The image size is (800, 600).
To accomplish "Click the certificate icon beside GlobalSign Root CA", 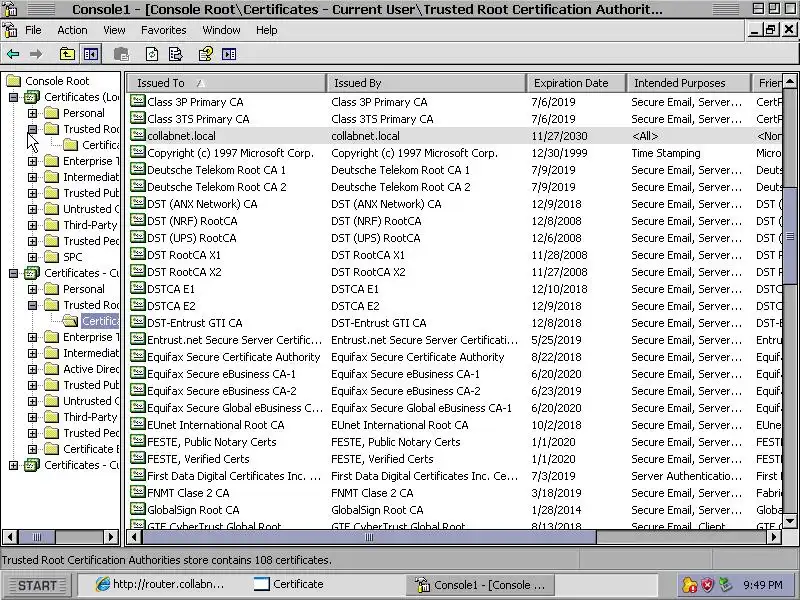I will coord(137,509).
